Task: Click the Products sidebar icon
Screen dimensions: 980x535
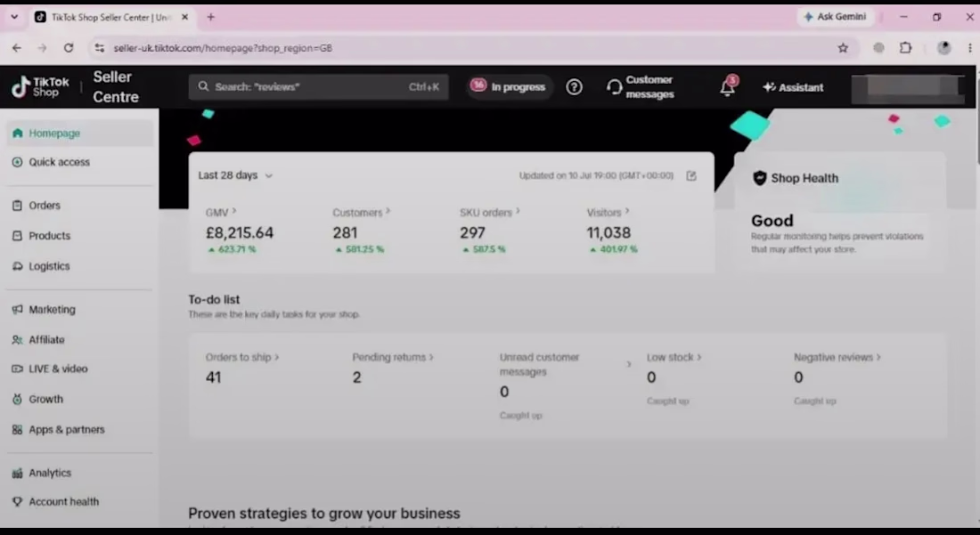Action: click(18, 236)
